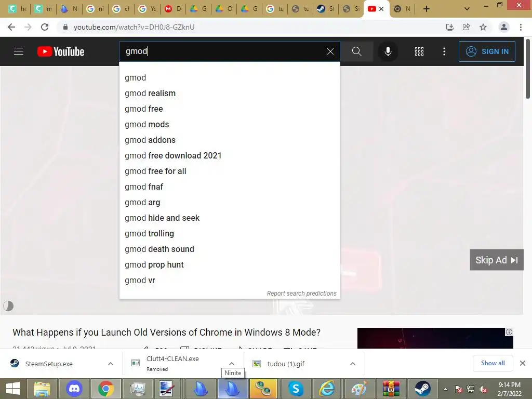This screenshot has width=532, height=399.
Task: Open Skype from the taskbar
Action: [296, 389]
